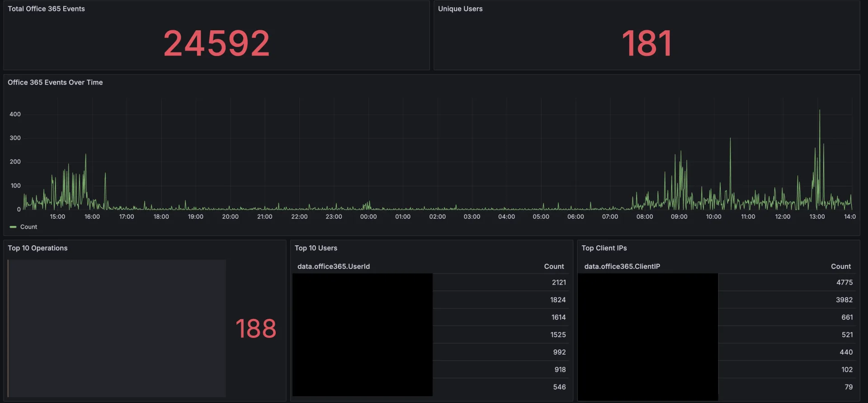Select the 521 client IP count cell
Image resolution: width=868 pixels, height=403 pixels.
click(847, 335)
